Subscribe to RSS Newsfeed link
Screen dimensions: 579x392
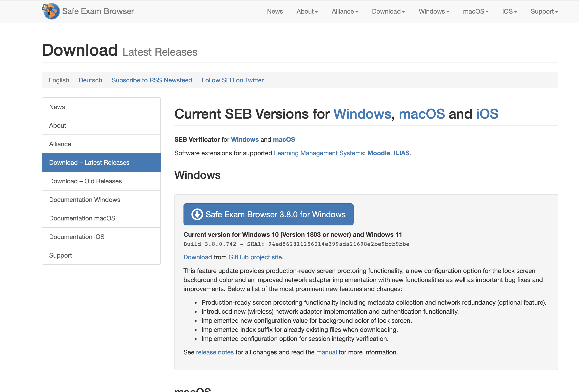coord(152,80)
